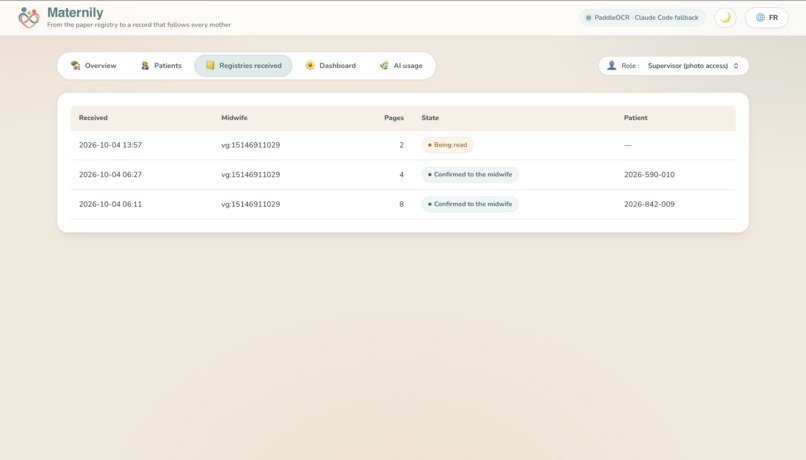The height and width of the screenshot is (460, 806).
Task: Click midwife ID in the 06:27 row
Action: click(x=250, y=175)
